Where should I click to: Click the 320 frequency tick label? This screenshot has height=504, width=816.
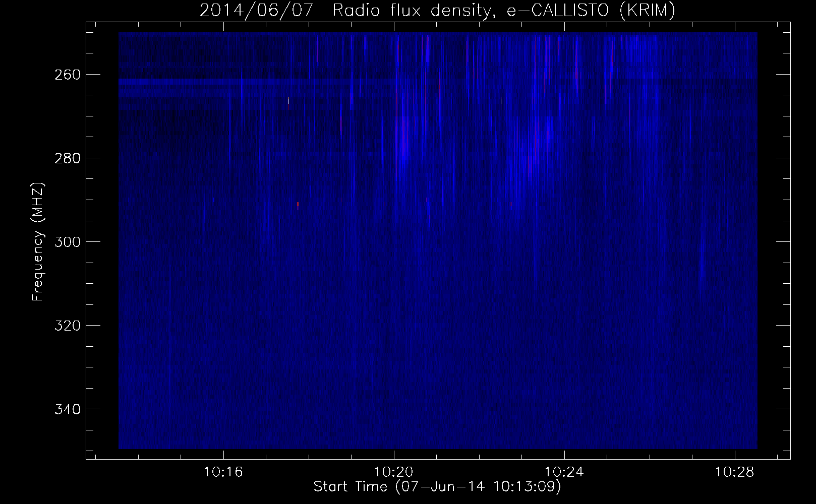click(x=67, y=326)
